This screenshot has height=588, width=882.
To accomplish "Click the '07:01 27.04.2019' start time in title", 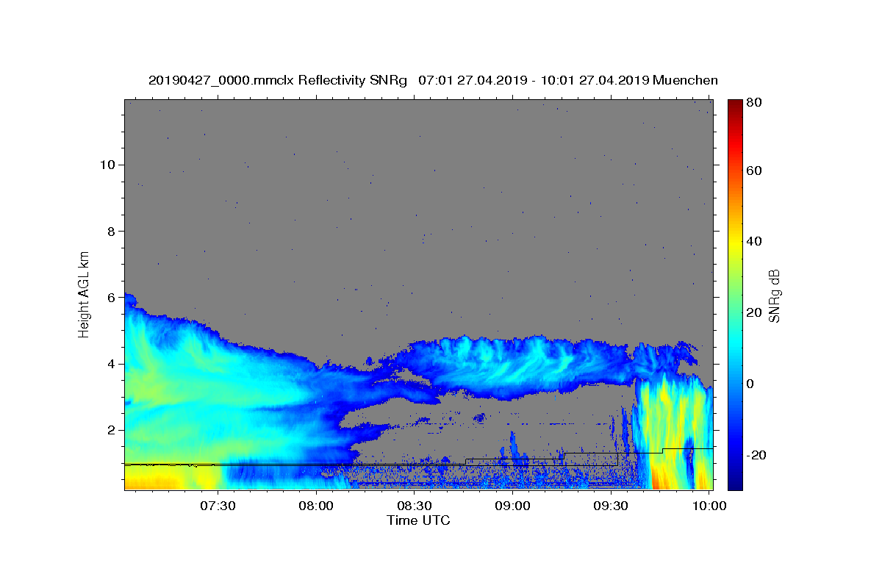I will [x=473, y=80].
